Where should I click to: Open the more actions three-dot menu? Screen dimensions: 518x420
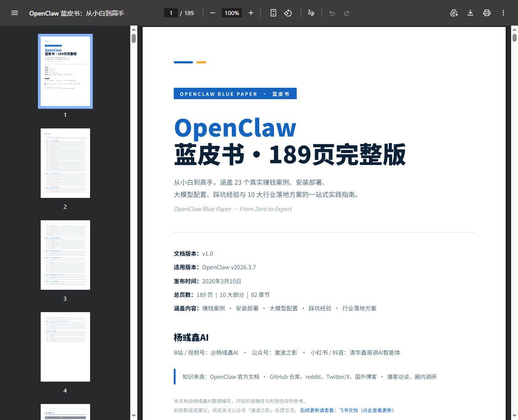point(503,13)
